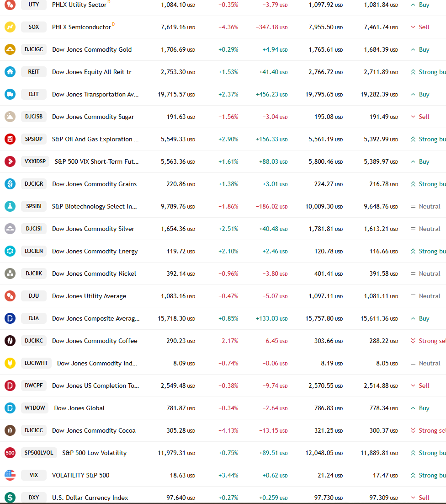
Task: Click the SP500LVOL red 500 logo icon
Action: (x=10, y=453)
